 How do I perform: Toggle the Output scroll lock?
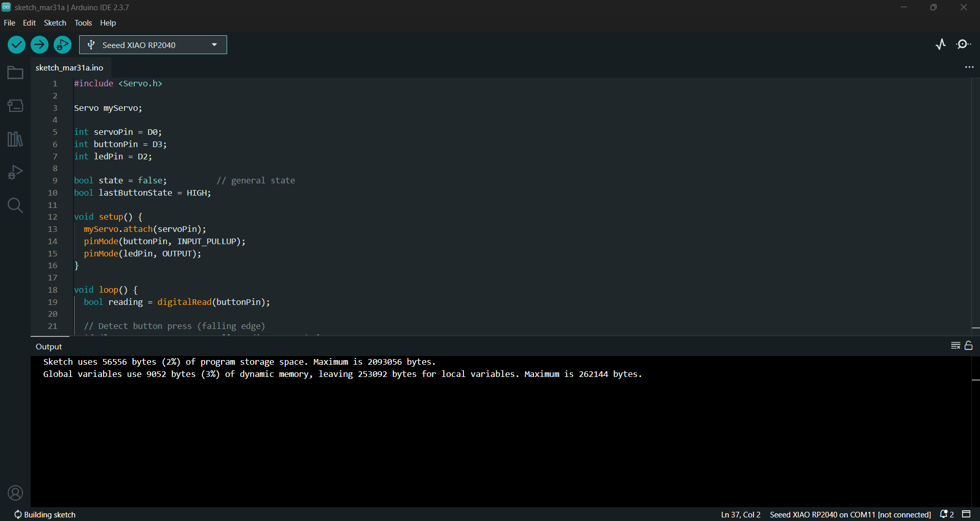click(969, 346)
